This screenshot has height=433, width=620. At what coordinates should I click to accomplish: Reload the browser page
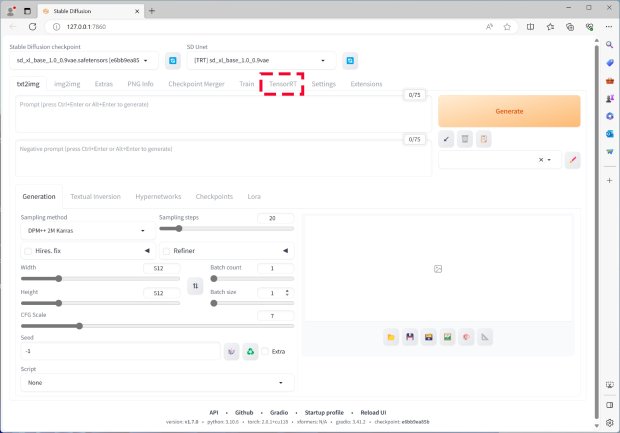tap(32, 26)
